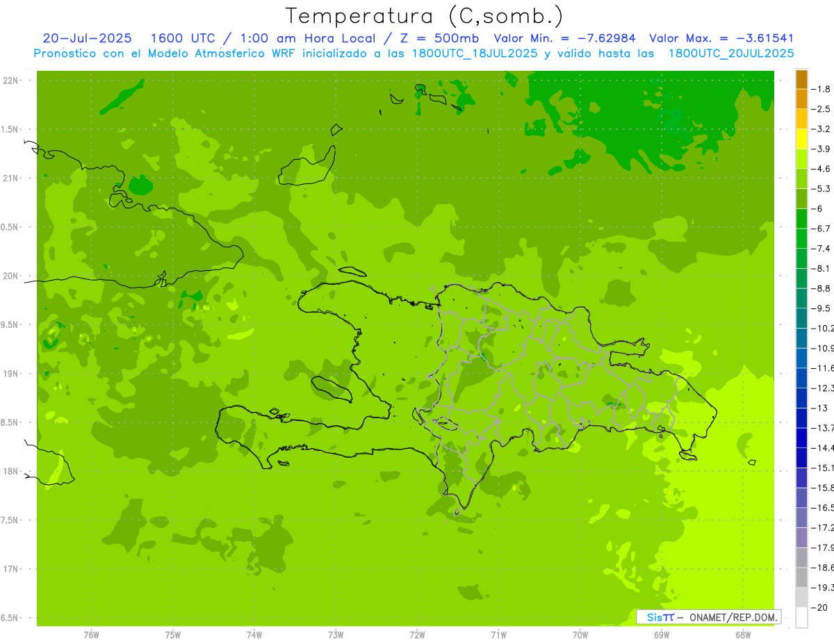Click the '70W' longitude label
This screenshot has width=834, height=644.
click(x=580, y=634)
